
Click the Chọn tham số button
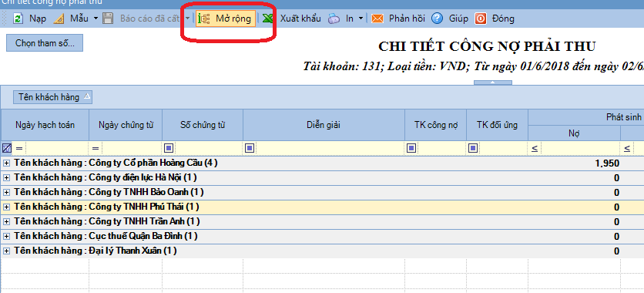point(45,43)
